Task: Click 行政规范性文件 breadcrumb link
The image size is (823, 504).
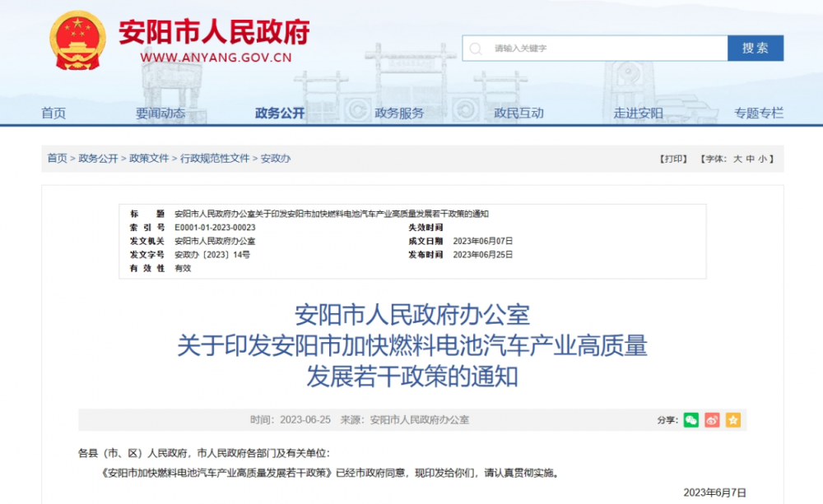Action: (215, 159)
